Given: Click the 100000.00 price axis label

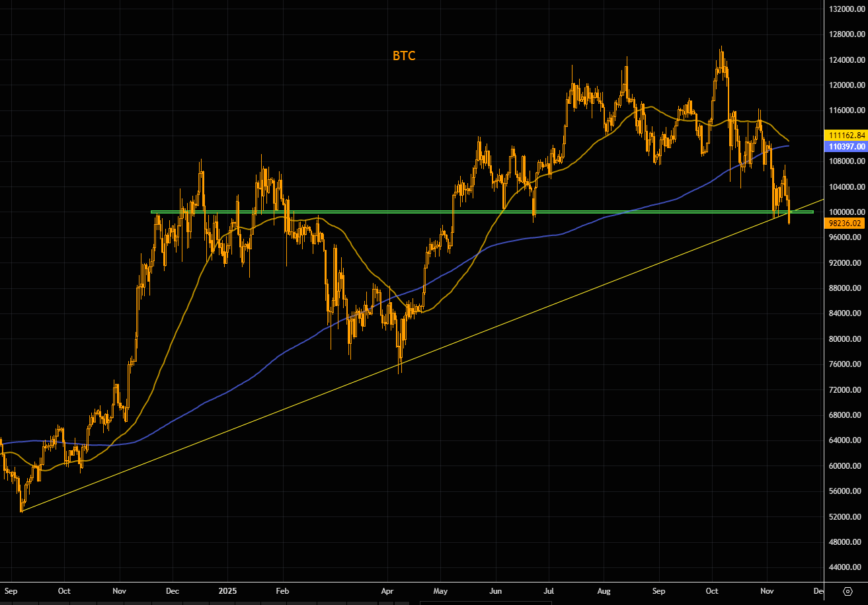Looking at the screenshot, I should point(845,212).
